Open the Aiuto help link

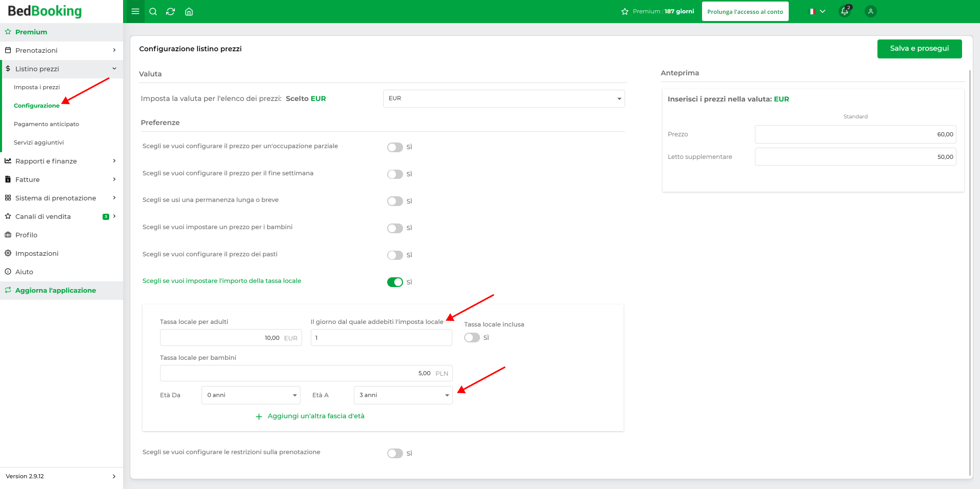(x=24, y=272)
